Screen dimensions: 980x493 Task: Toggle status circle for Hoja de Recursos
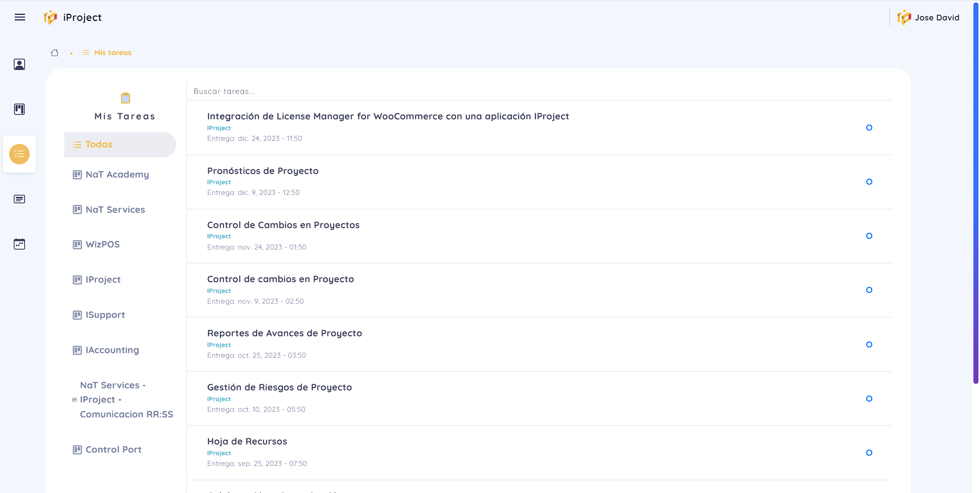(869, 453)
